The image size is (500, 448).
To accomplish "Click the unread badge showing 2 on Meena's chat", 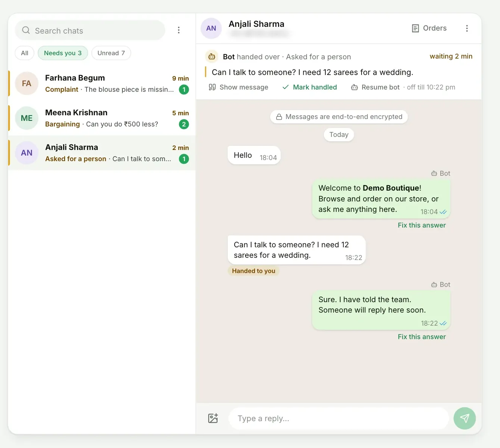I will pos(184,124).
